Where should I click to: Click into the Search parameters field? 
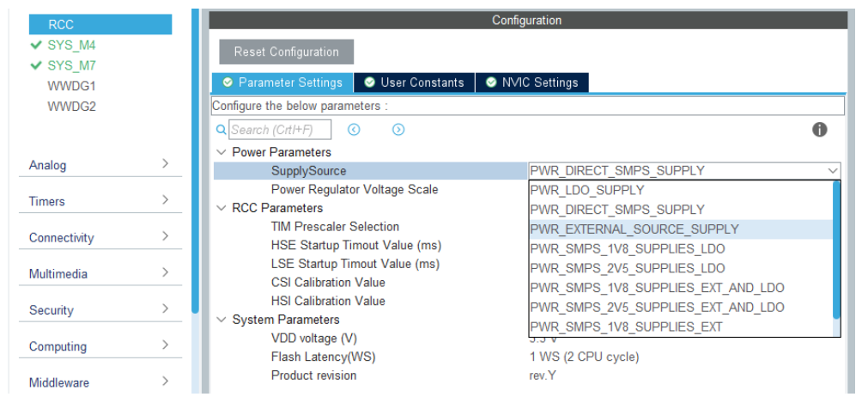tap(280, 130)
